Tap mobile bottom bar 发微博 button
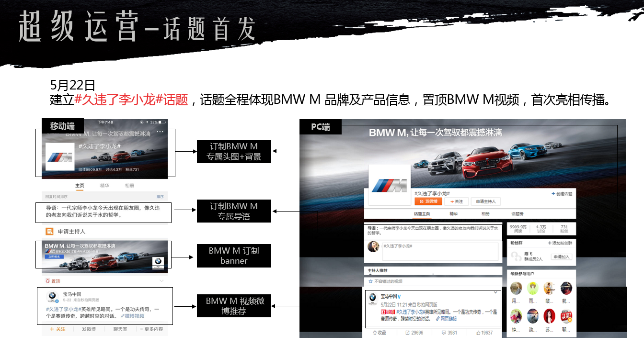The width and height of the screenshot is (644, 346). [x=88, y=329]
